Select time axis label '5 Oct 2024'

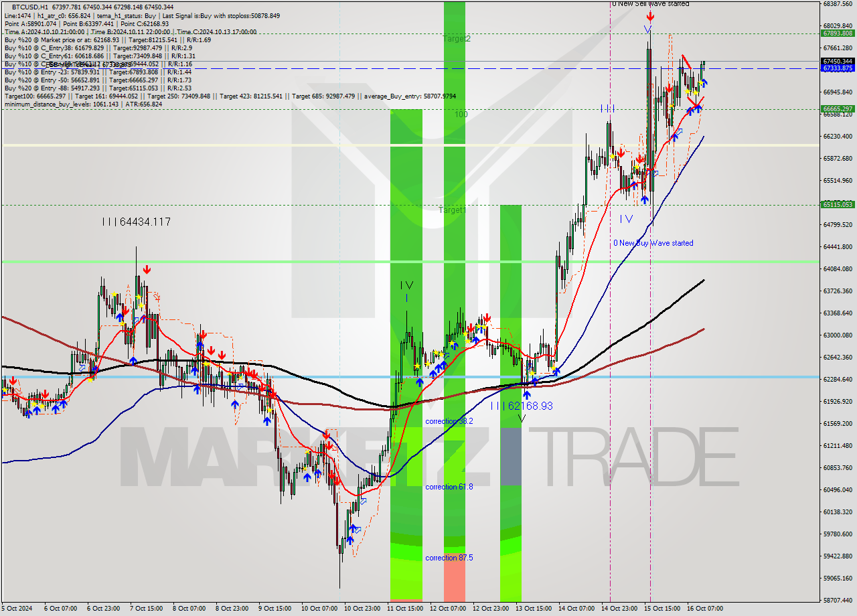17,609
